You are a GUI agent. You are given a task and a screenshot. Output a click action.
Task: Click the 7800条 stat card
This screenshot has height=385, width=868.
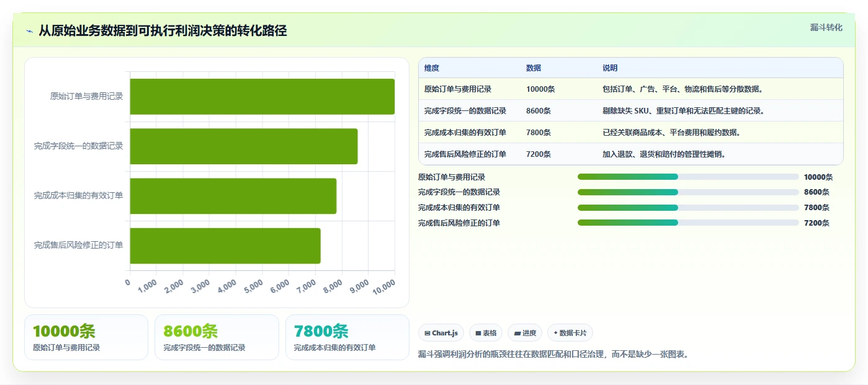point(347,337)
